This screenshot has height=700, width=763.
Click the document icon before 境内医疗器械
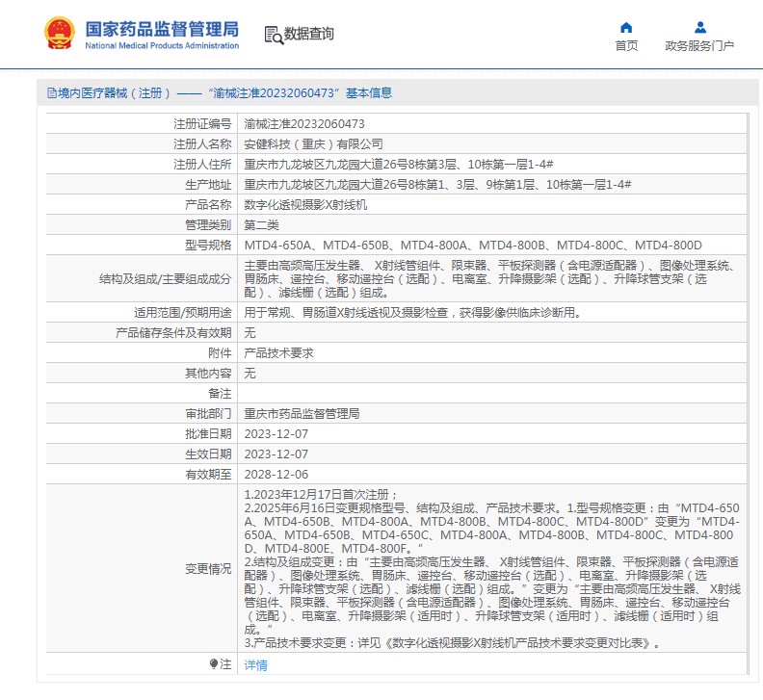[x=52, y=92]
